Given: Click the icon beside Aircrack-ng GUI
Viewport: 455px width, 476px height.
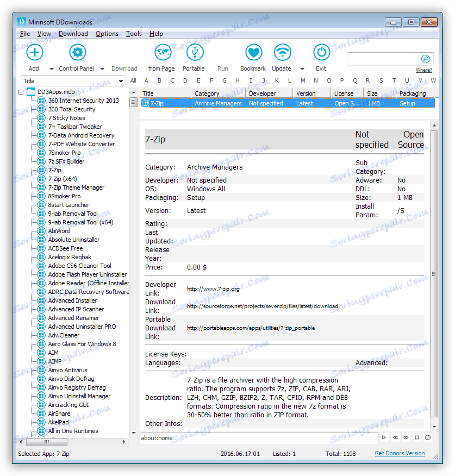Looking at the screenshot, I should [x=41, y=405].
